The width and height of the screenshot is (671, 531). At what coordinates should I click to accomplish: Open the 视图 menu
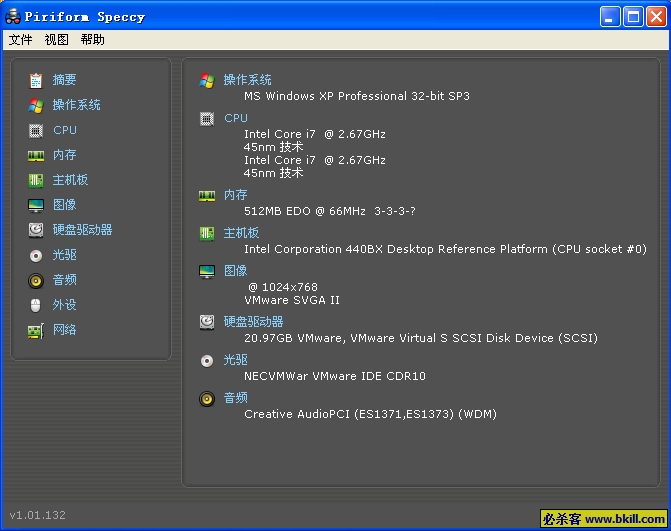[56, 40]
